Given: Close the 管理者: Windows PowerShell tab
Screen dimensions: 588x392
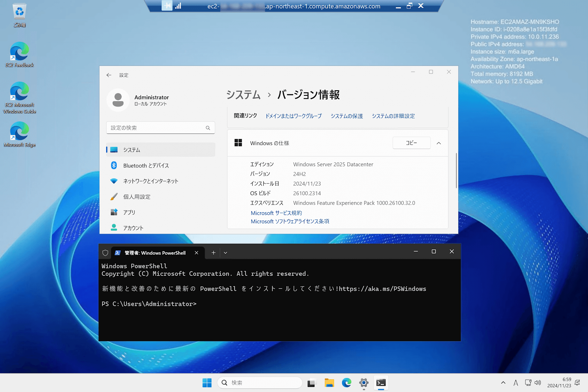Looking at the screenshot, I should pos(196,253).
